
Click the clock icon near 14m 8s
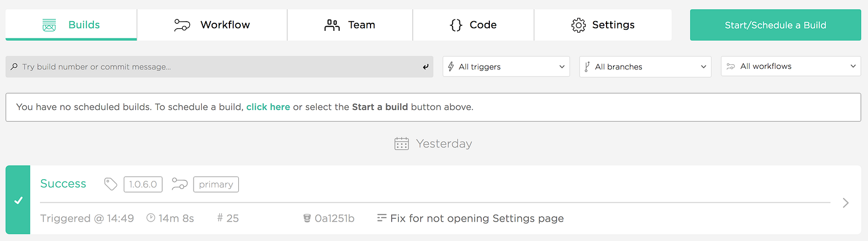tap(151, 218)
